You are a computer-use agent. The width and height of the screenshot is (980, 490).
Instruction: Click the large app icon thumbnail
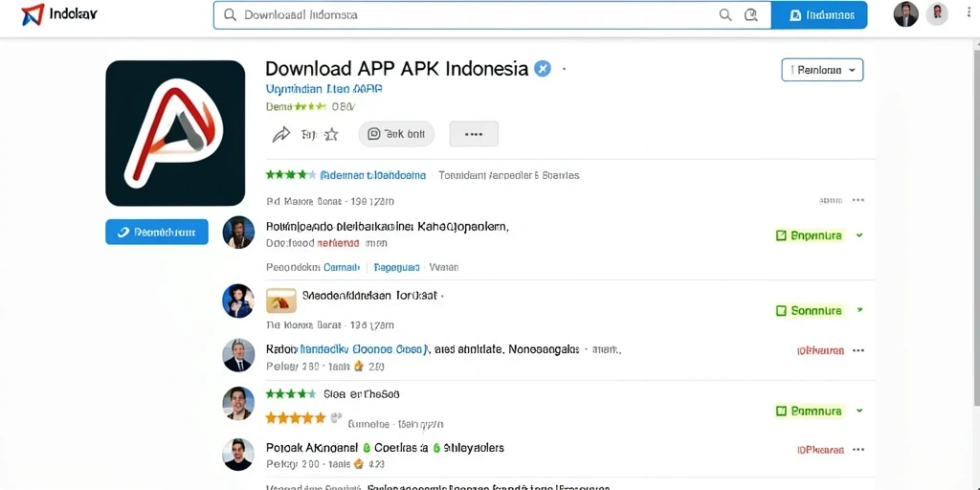[x=175, y=133]
